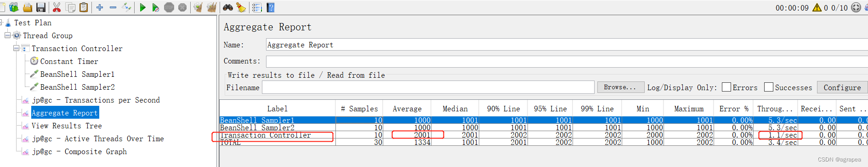The image size is (868, 167).
Task: Select BeanShell Sampler1 table row label
Action: coord(257,120)
